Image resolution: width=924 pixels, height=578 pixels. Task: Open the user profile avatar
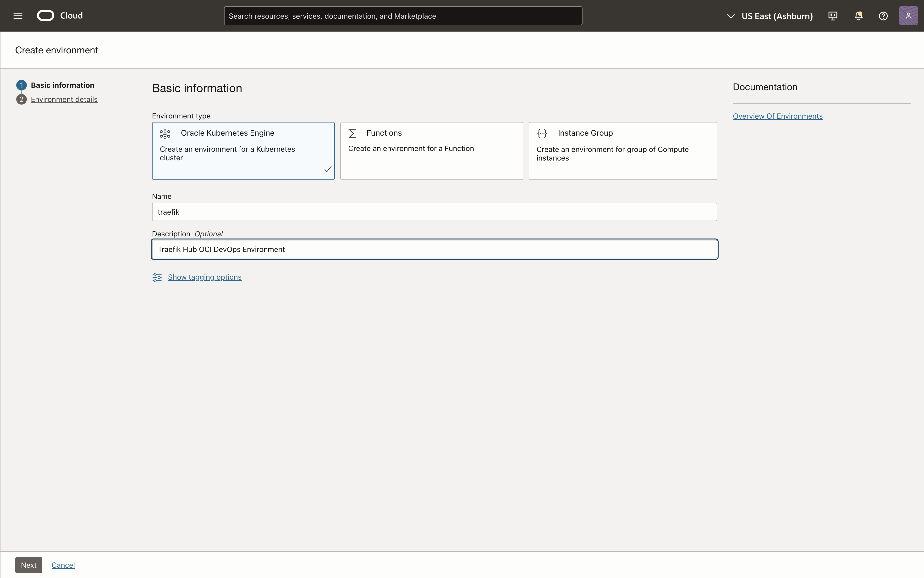908,16
